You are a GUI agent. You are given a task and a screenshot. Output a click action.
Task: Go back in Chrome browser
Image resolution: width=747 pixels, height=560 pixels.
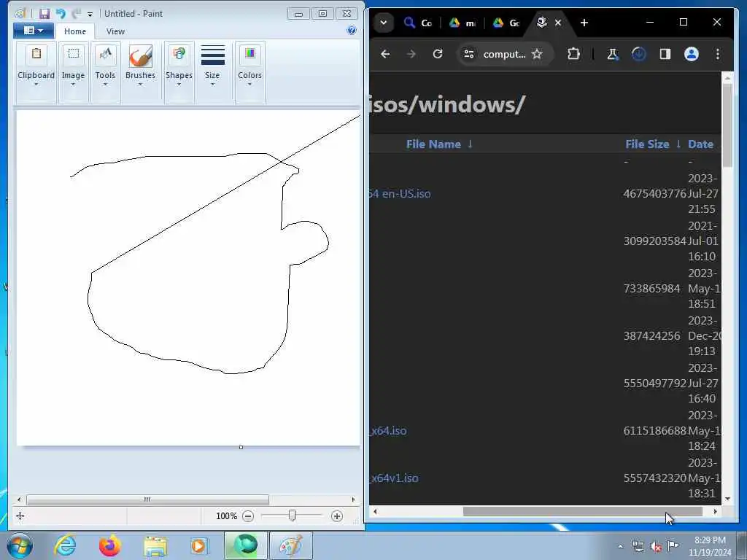point(385,54)
